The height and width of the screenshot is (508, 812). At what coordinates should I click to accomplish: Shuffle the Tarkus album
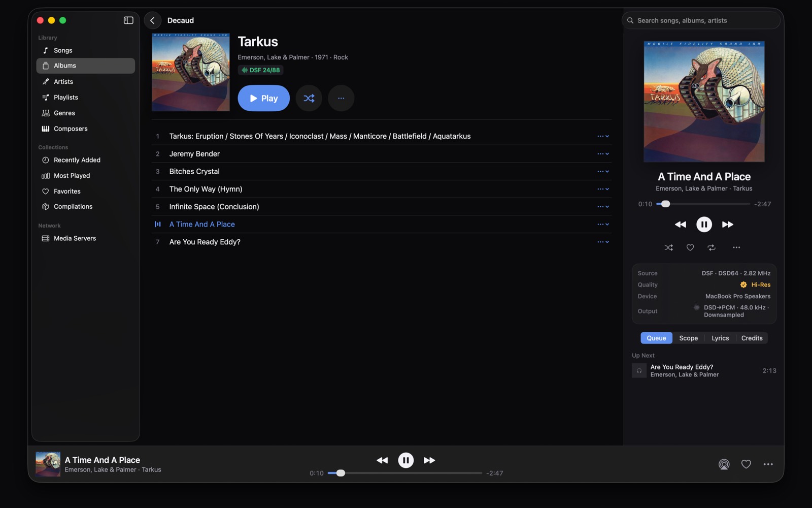(x=309, y=98)
